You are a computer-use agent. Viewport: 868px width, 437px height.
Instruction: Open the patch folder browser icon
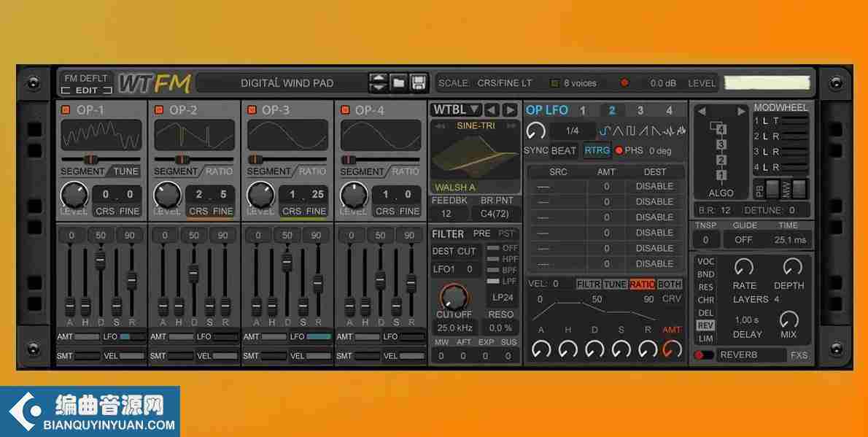pos(398,83)
